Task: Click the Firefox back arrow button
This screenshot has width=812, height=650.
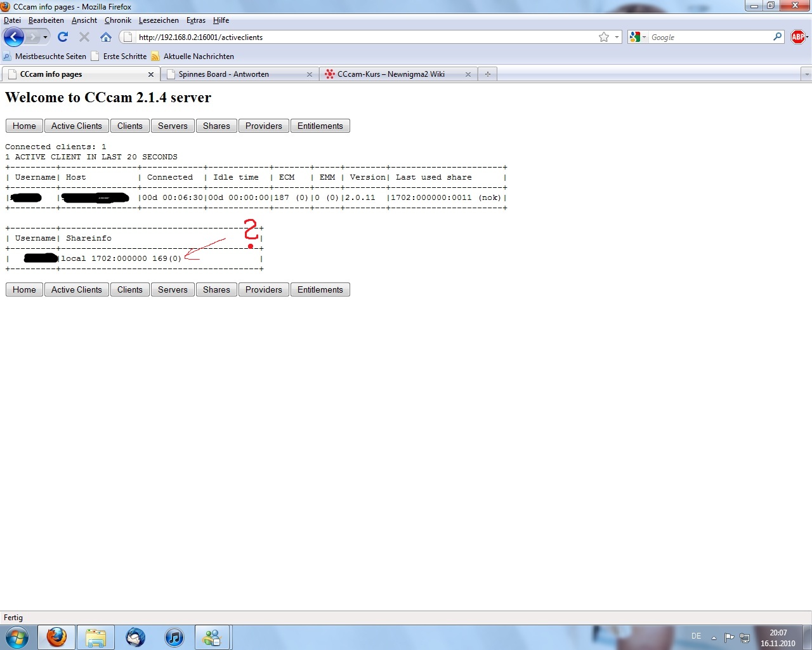Action: click(x=14, y=37)
